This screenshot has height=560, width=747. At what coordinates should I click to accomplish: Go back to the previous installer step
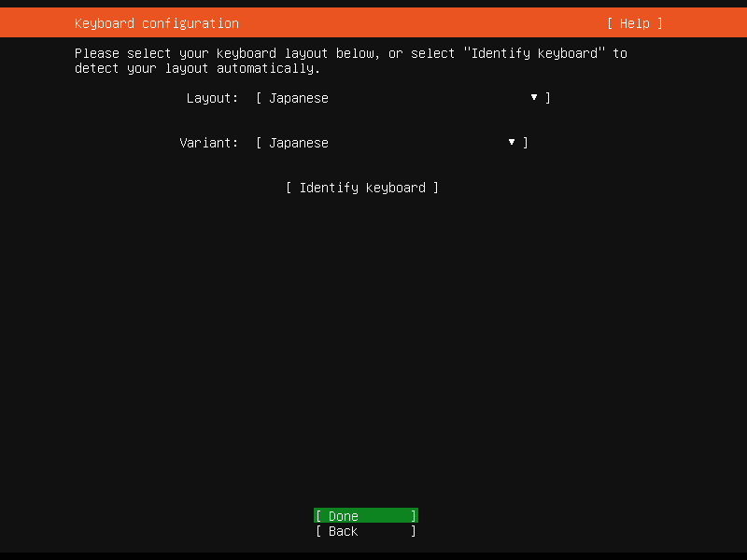(x=365, y=531)
